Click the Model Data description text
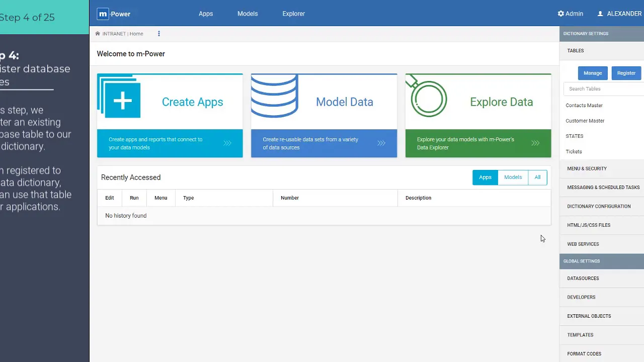 [310, 143]
